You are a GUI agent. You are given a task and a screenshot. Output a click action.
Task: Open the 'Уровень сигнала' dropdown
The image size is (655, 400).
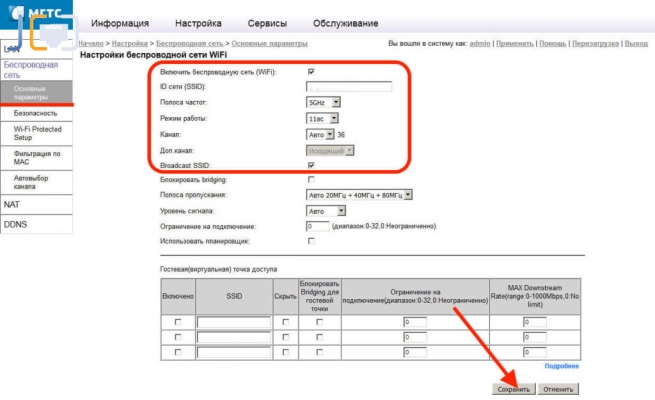pos(326,211)
